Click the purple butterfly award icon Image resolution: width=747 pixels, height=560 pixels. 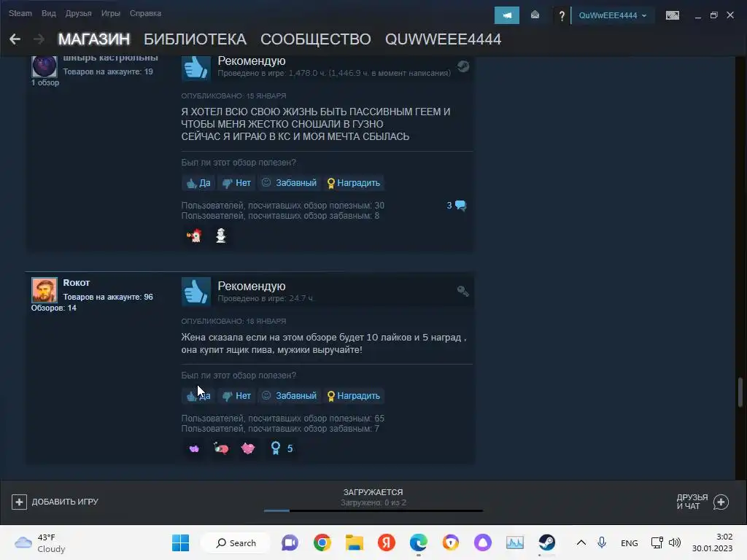[194, 448]
